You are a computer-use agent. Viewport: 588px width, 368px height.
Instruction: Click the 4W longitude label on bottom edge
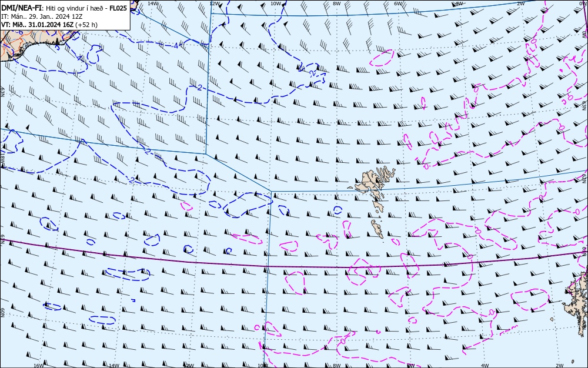pyautogui.click(x=485, y=366)
